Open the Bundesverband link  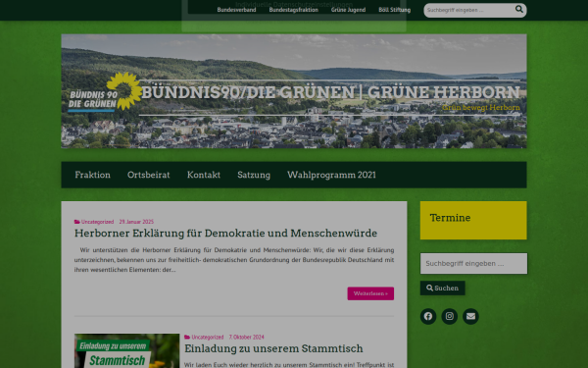[236, 10]
